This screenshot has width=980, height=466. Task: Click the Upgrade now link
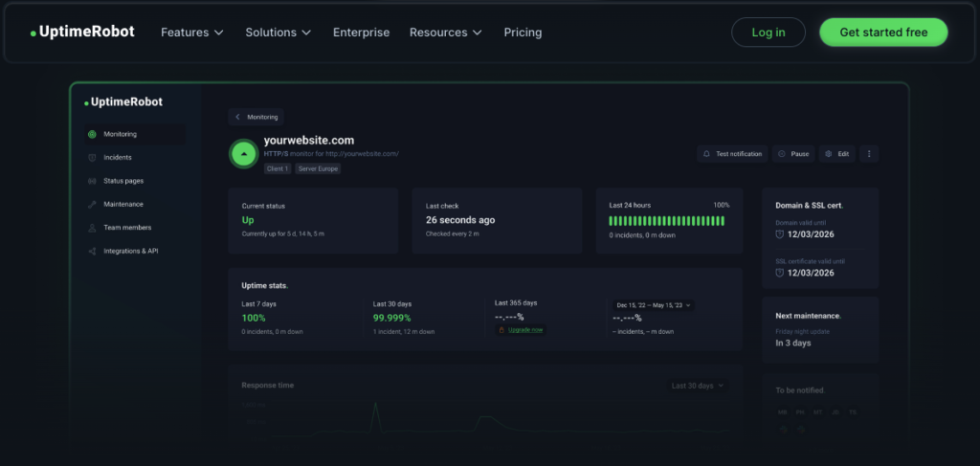coord(525,330)
